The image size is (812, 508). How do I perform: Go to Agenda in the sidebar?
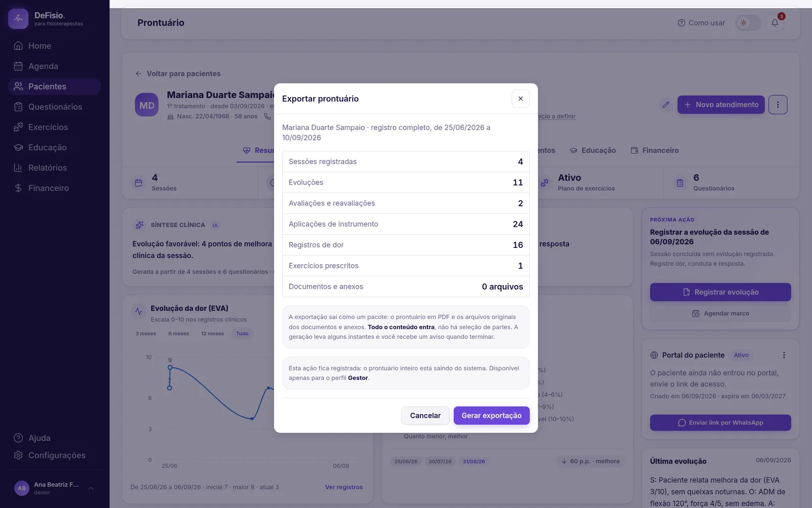point(54,66)
